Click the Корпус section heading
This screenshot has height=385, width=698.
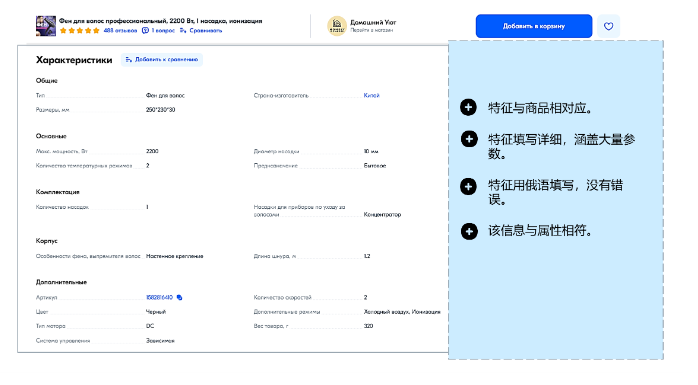click(x=47, y=241)
